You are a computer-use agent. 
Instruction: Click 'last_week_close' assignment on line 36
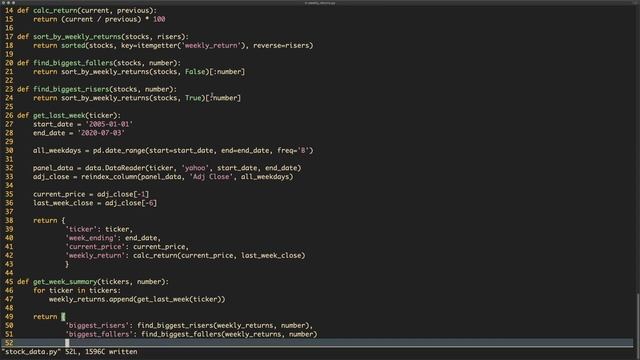[x=63, y=203]
